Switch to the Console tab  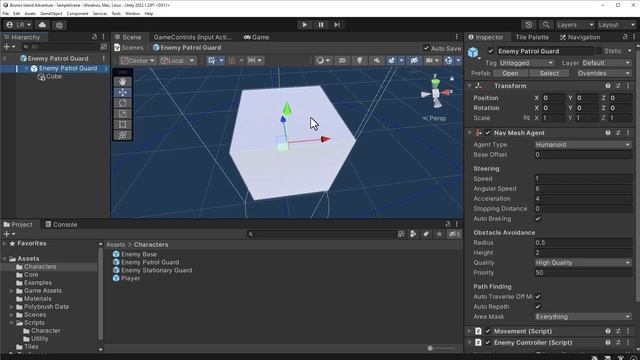click(61, 224)
